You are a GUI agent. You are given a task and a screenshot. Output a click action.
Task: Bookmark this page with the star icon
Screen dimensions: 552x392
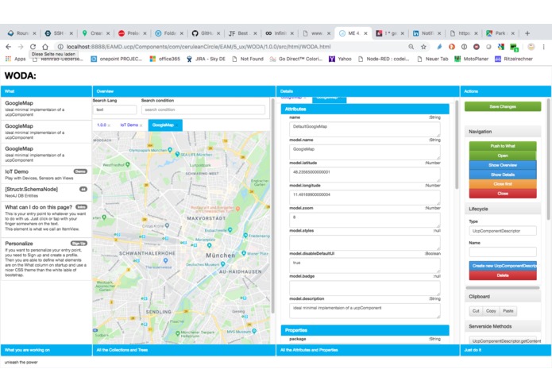pyautogui.click(x=423, y=46)
